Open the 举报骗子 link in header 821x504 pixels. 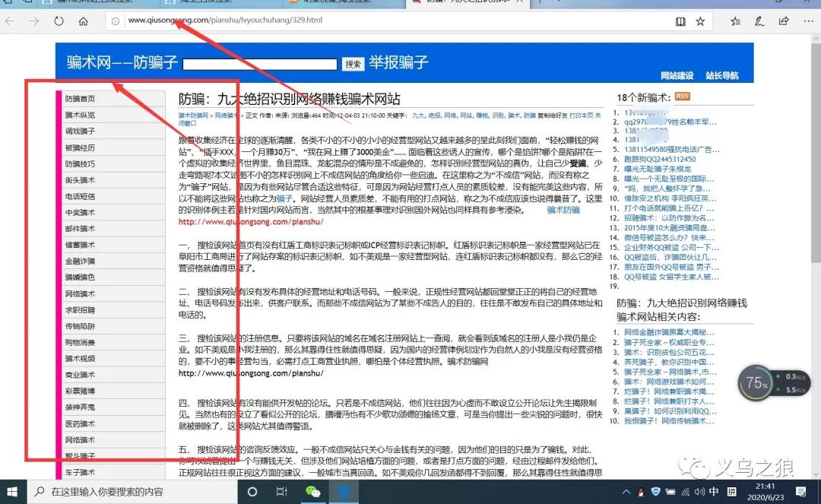[x=399, y=62]
